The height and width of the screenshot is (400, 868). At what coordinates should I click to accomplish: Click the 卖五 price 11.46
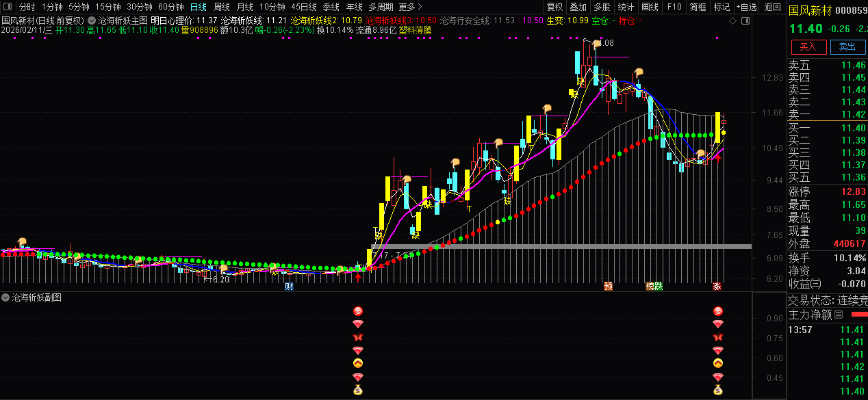tap(854, 65)
